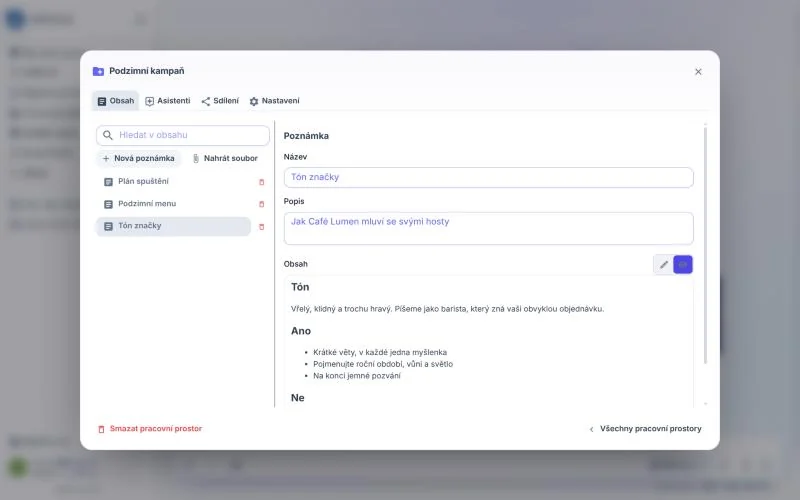Viewport: 800px width, 500px height.
Task: Click Nahrát soubor upload button
Action: pos(225,159)
